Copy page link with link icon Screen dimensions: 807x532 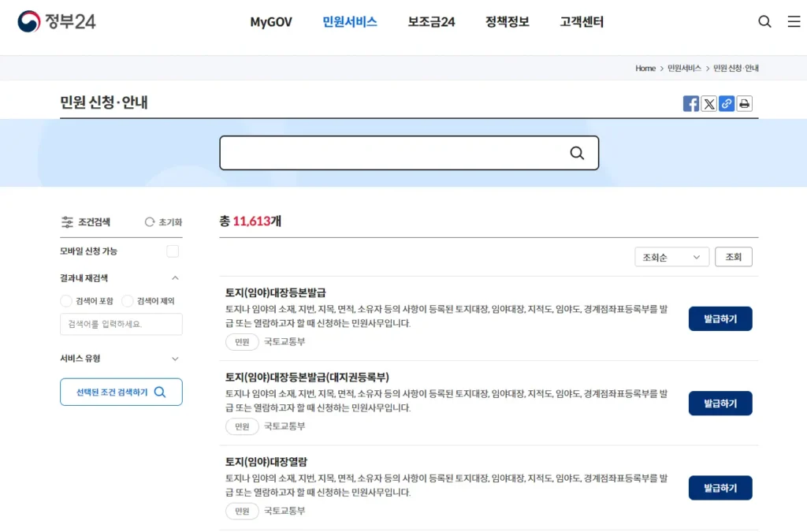point(727,103)
